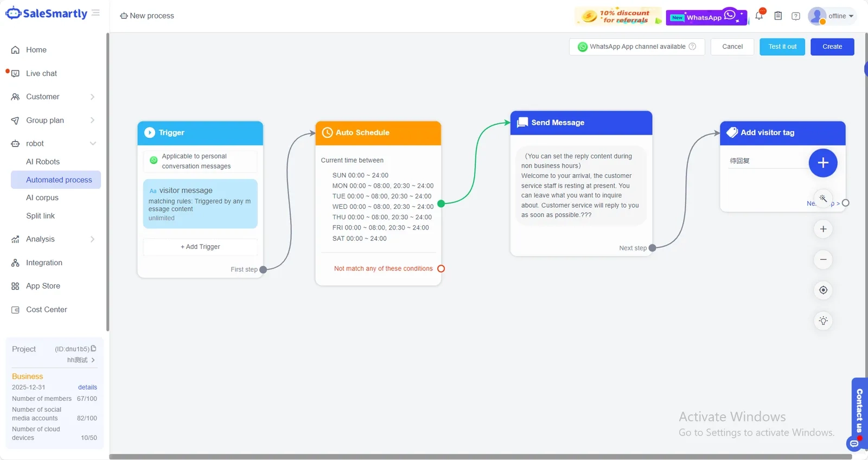Open the offline status dropdown
Image resolution: width=868 pixels, height=460 pixels.
[832, 16]
